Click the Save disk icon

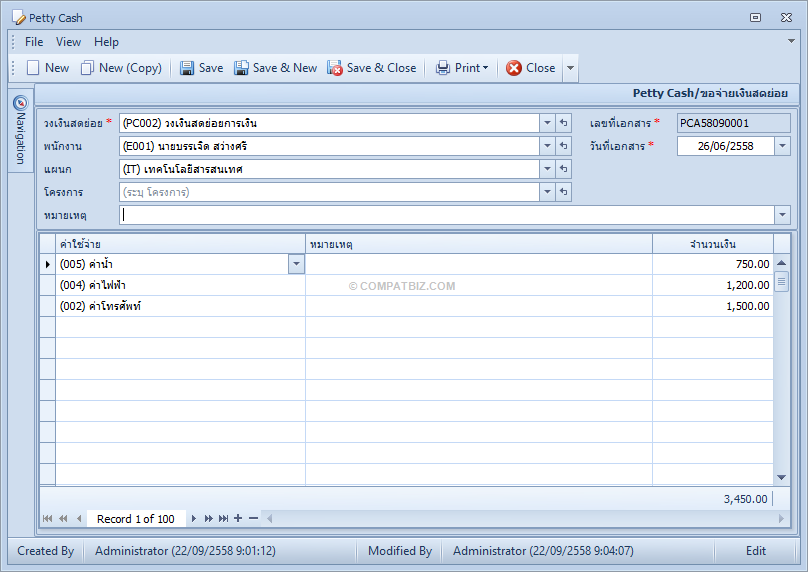click(187, 68)
